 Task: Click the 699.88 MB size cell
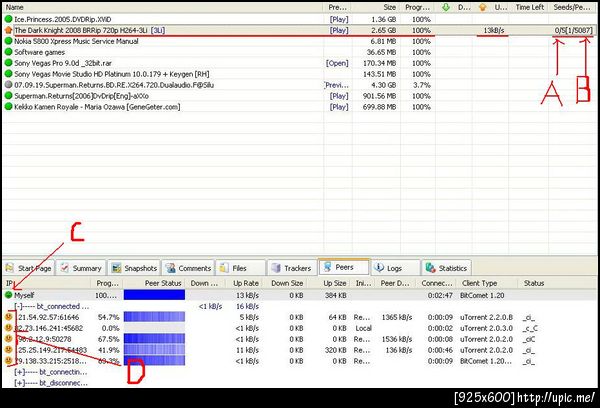click(x=379, y=107)
